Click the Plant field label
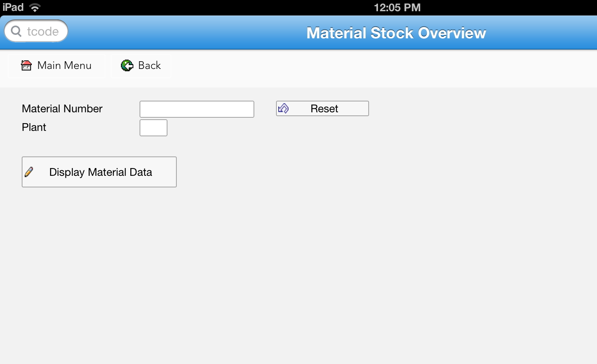 [34, 127]
